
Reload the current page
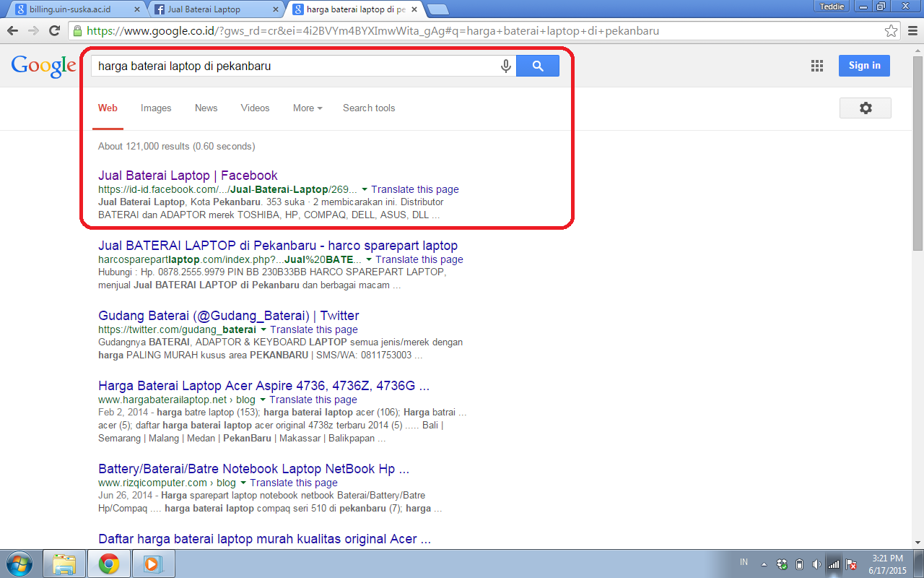[54, 31]
